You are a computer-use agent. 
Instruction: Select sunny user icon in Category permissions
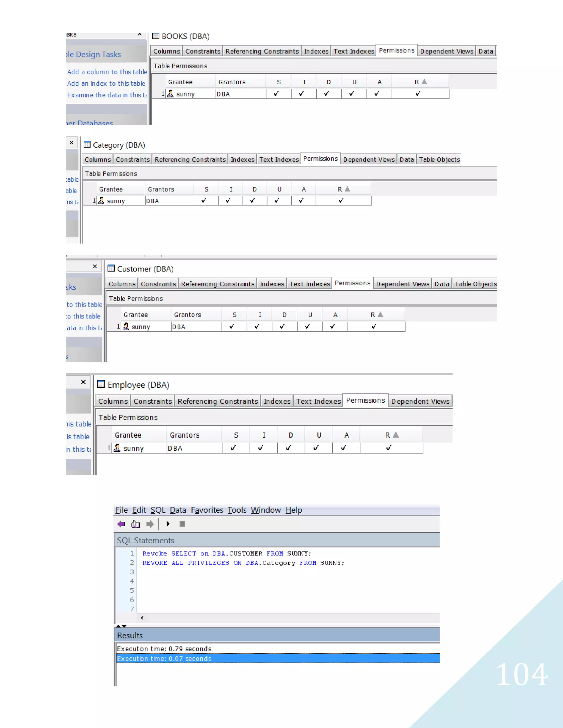101,201
